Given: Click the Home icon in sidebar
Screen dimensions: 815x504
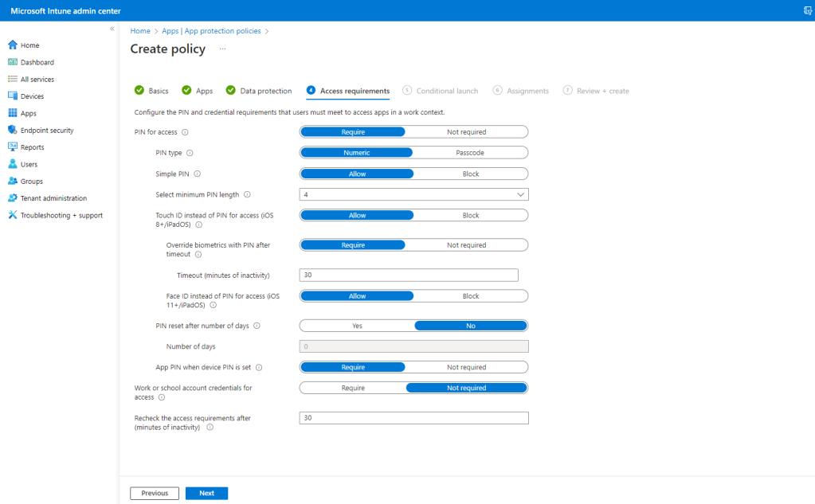Looking at the screenshot, I should pyautogui.click(x=13, y=45).
